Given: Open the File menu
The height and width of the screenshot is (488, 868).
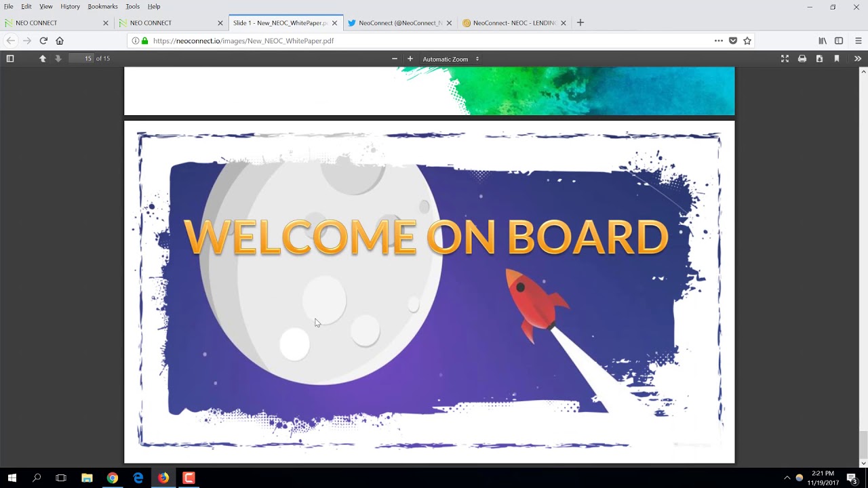Looking at the screenshot, I should (8, 6).
